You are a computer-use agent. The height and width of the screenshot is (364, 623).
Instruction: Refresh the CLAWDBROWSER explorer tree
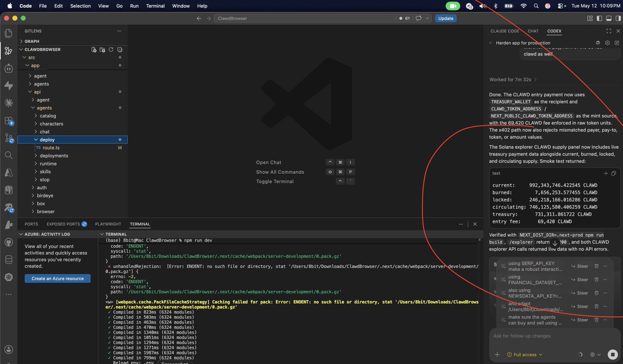coord(111,49)
